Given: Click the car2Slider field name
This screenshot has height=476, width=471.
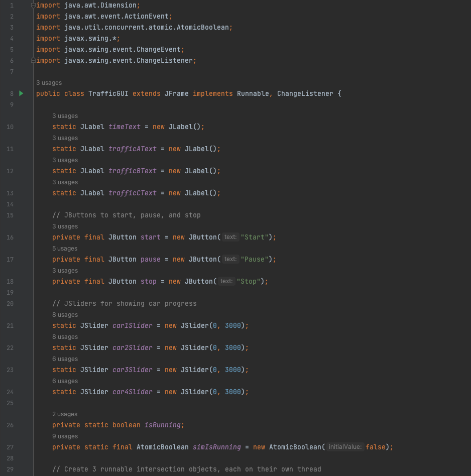Looking at the screenshot, I should pos(133,347).
